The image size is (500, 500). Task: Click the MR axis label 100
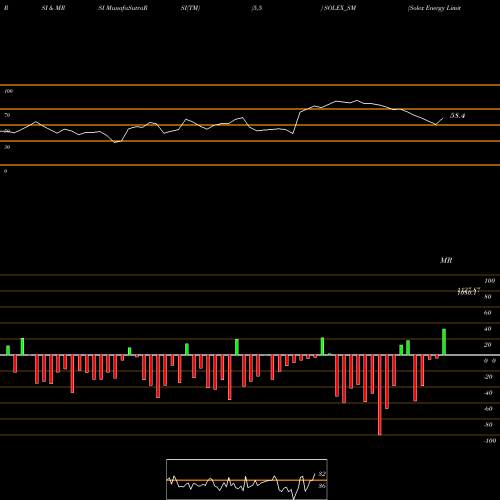click(489, 281)
